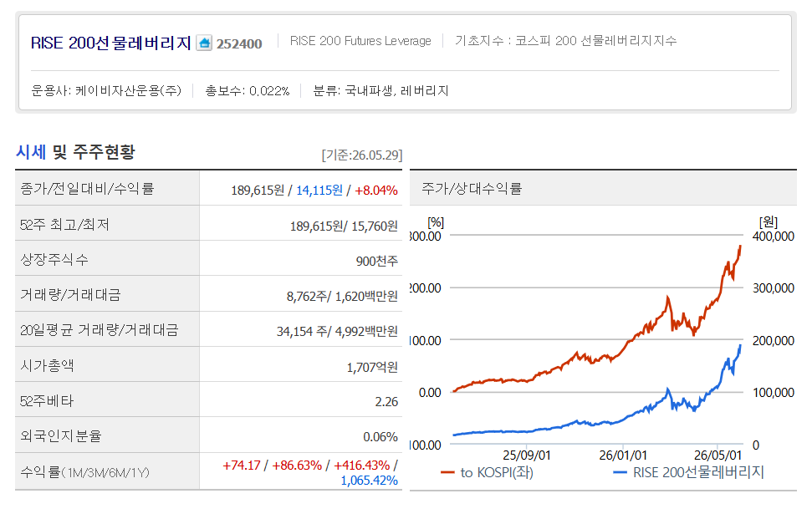The image size is (812, 519).
Task: Click the 1M return +74.17
Action: pyautogui.click(x=242, y=466)
